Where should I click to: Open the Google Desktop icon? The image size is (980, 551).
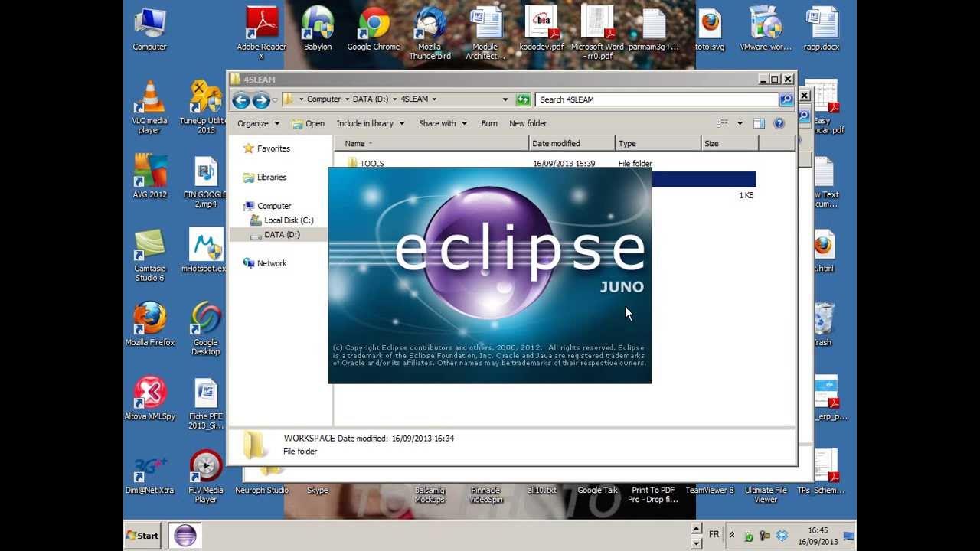coord(205,329)
